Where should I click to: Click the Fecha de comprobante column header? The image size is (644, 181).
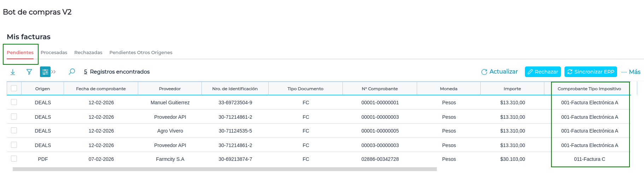click(101, 89)
